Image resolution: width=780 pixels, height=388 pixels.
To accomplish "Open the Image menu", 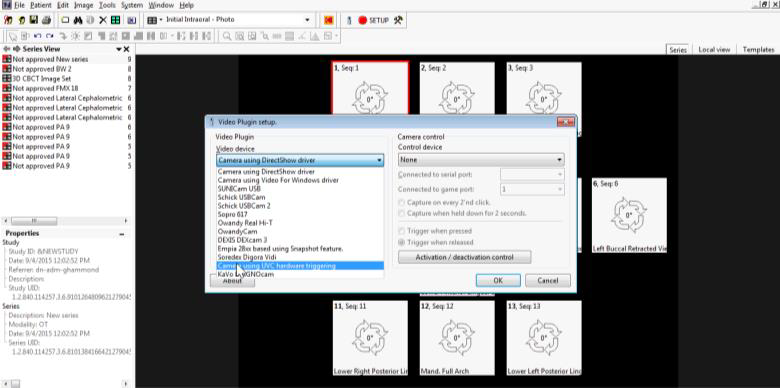I will click(x=84, y=5).
